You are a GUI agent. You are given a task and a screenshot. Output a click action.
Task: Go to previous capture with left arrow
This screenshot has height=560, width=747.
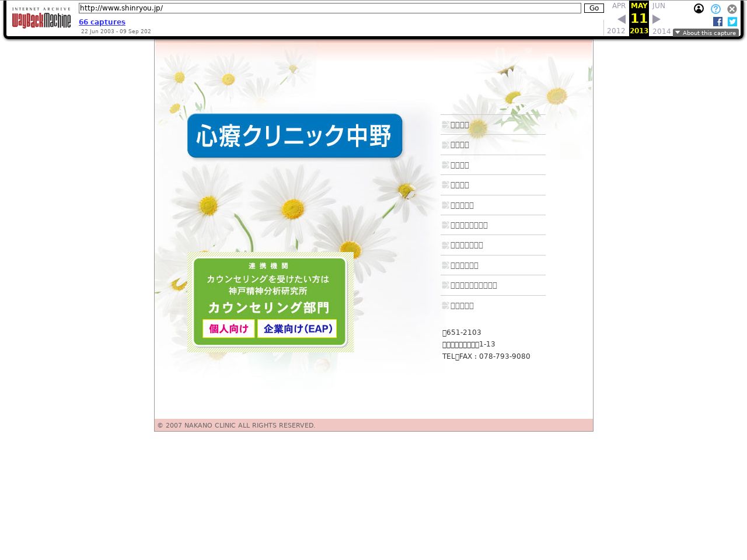(622, 19)
